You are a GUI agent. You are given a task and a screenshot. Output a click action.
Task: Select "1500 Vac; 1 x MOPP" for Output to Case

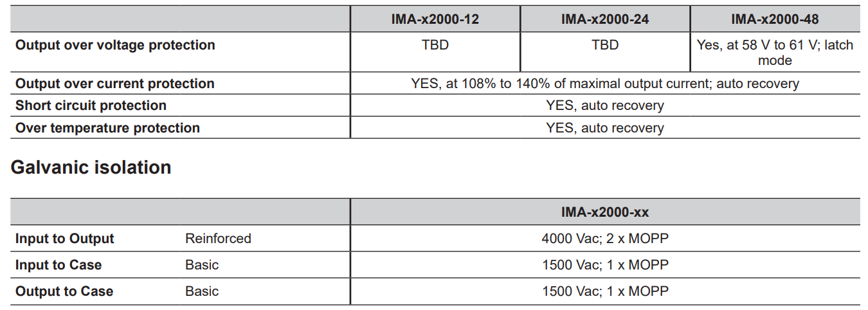(604, 291)
